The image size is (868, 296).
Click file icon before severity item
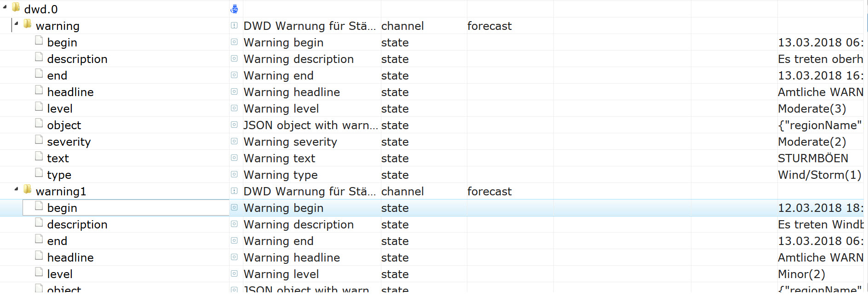39,140
